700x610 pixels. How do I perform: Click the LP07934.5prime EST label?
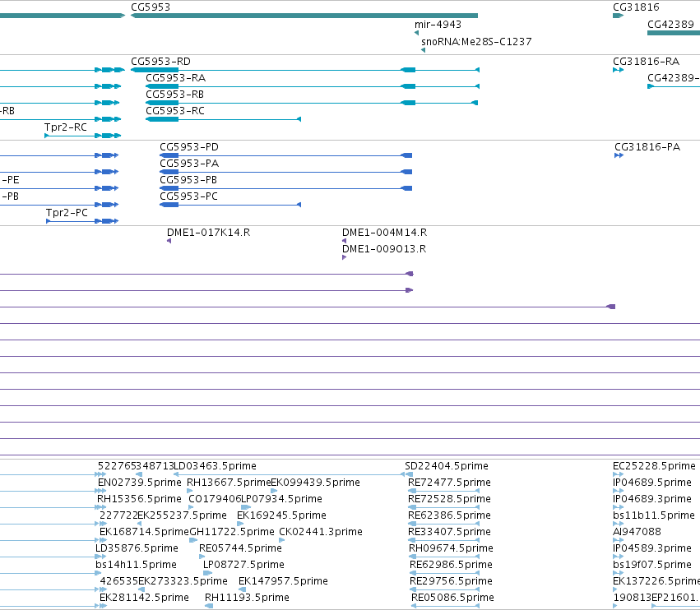tap(281, 499)
